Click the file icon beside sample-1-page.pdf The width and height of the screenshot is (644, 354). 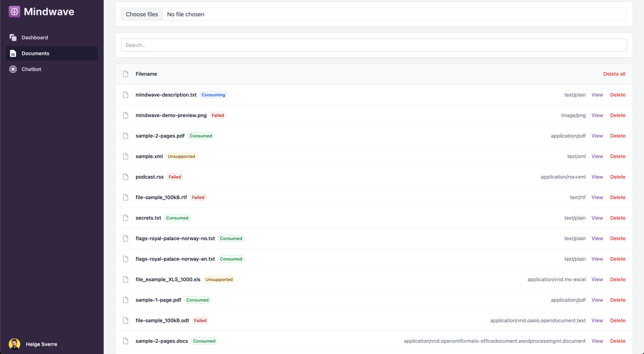(126, 300)
